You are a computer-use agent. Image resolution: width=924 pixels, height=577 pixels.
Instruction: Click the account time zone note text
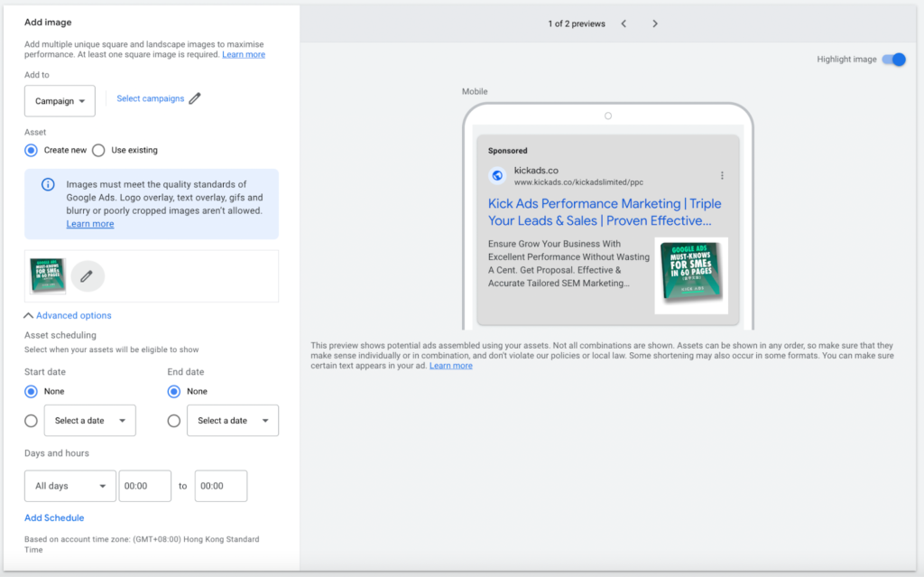coord(142,544)
